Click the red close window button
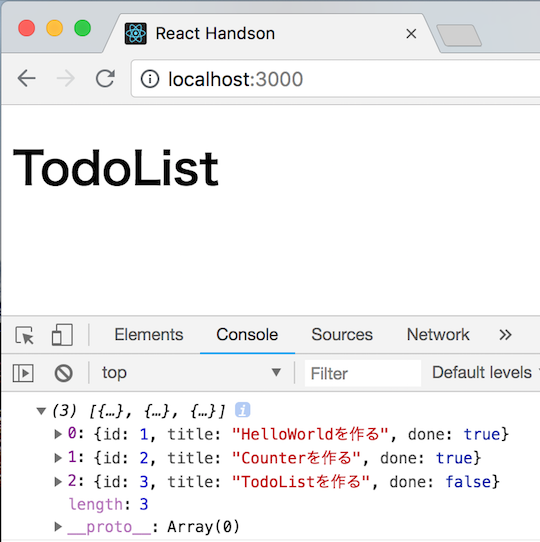Image resolution: width=540 pixels, height=542 pixels. pyautogui.click(x=27, y=28)
